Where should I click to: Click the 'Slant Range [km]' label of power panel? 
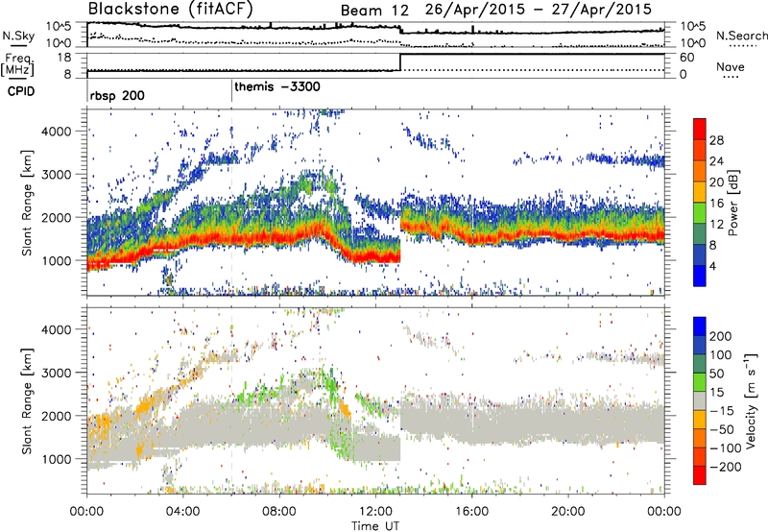click(x=27, y=203)
